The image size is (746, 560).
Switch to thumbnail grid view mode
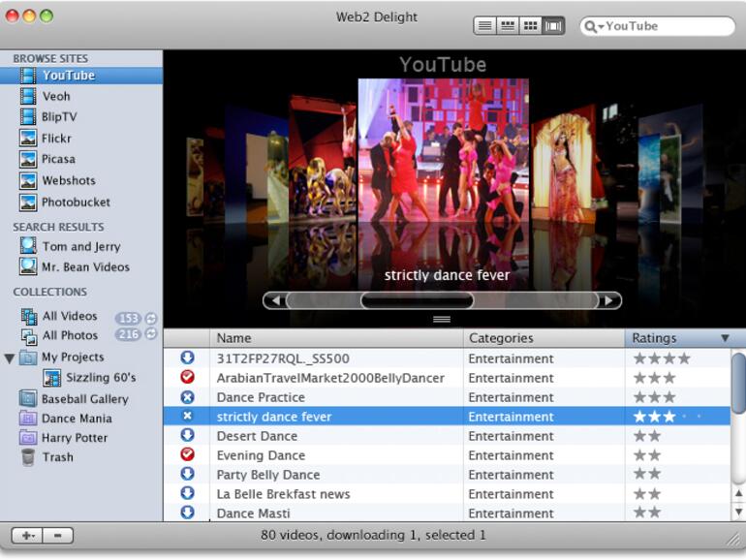(x=530, y=26)
